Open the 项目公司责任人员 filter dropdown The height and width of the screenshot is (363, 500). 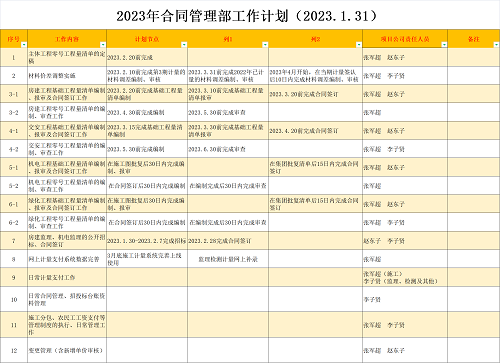[444, 45]
